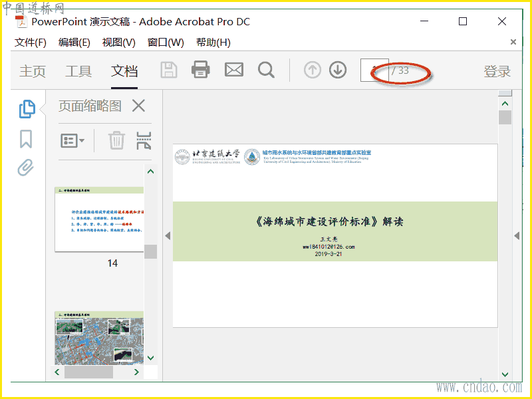
Task: Open 编辑(E) menu
Action: click(x=74, y=43)
